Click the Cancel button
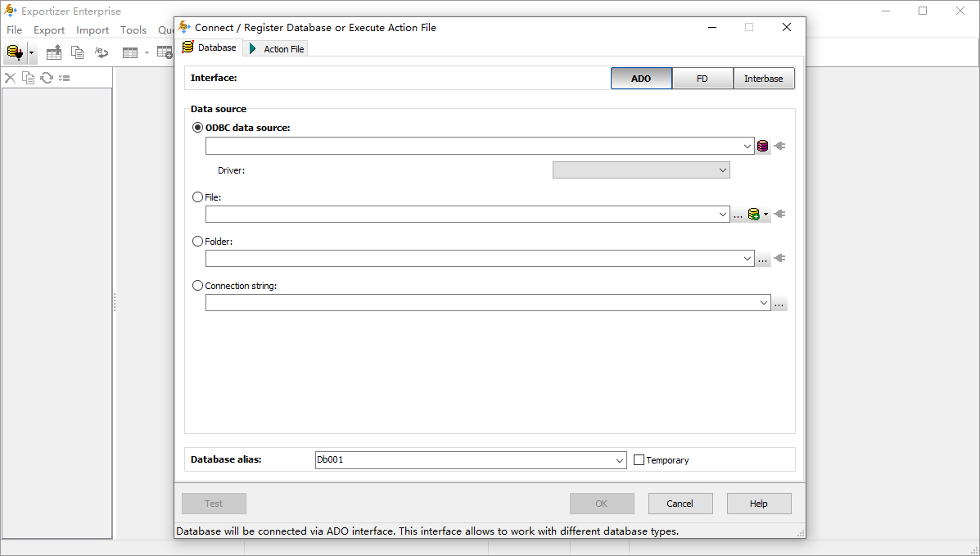 click(x=680, y=504)
